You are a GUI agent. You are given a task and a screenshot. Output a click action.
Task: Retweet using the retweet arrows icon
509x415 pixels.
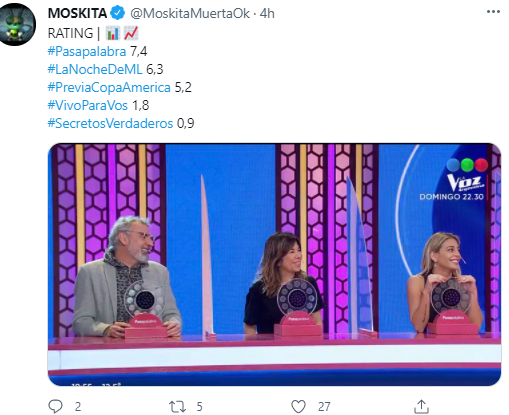[x=177, y=407]
